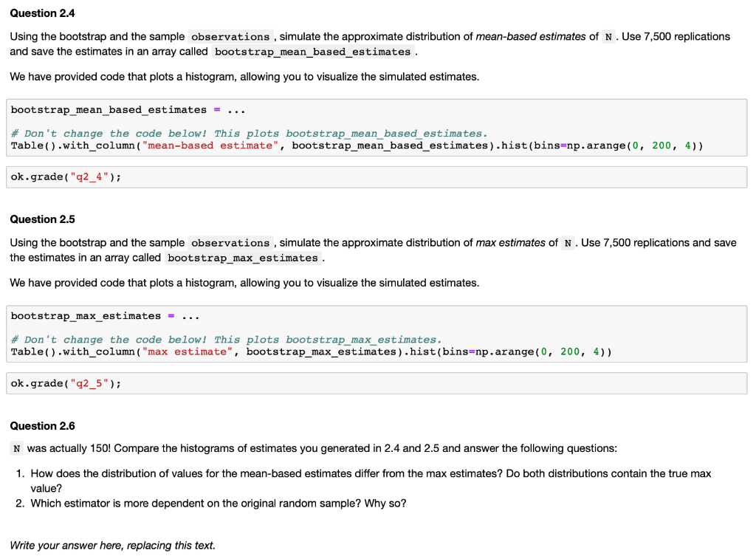
Task: Click the "mean-based estimate" string literal
Action: 208,145
